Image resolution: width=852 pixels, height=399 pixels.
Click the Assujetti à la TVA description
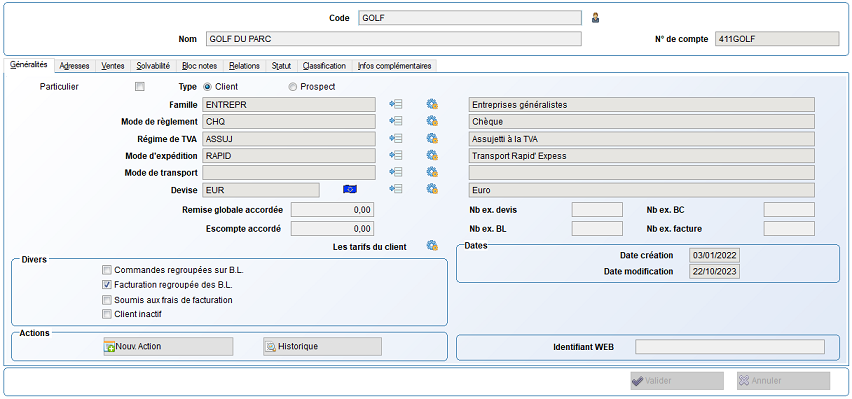[x=641, y=139]
